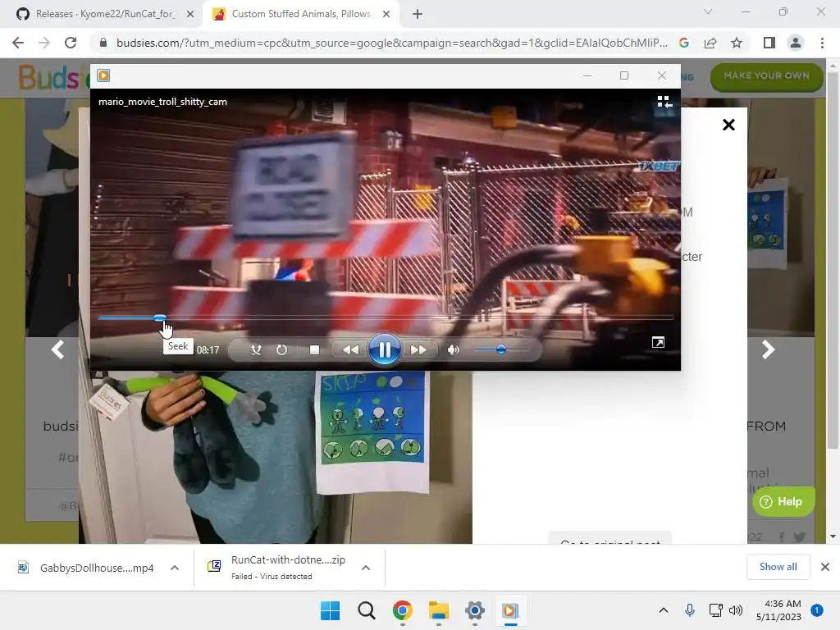840x630 pixels.
Task: Click the fast forward button in Media Player
Action: click(x=418, y=349)
